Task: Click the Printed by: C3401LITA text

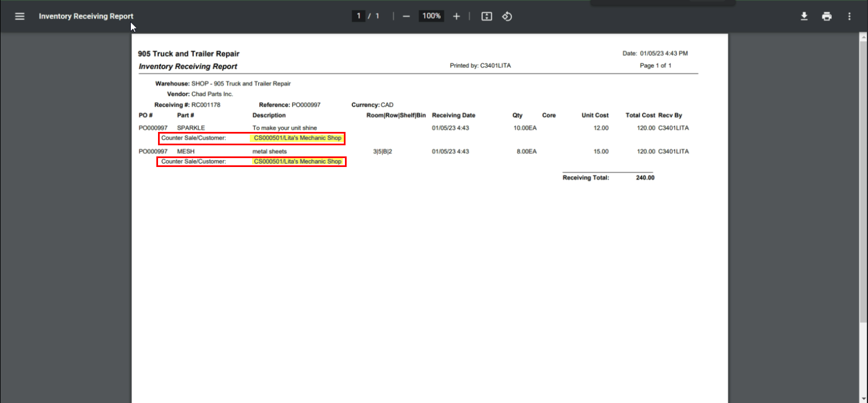Action: coord(480,66)
